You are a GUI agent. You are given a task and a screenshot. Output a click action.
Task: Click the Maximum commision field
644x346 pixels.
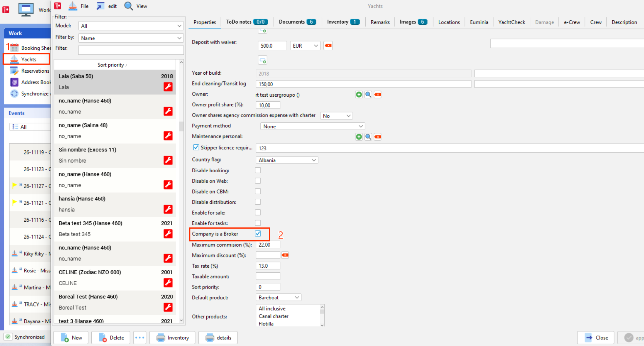pos(268,245)
